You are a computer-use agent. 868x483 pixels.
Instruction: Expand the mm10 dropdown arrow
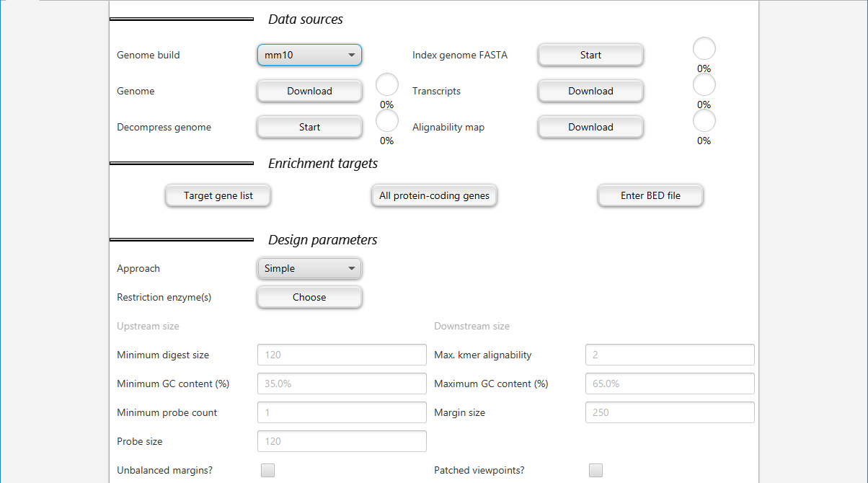352,55
